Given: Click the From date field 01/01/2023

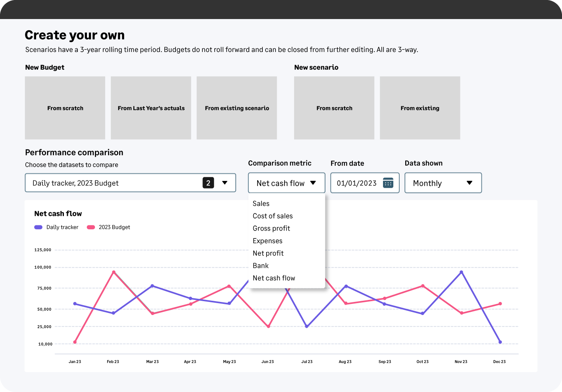Looking at the screenshot, I should (365, 183).
